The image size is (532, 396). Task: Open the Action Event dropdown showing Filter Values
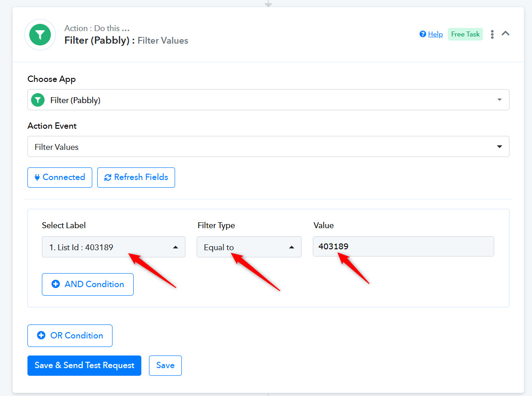pyautogui.click(x=268, y=147)
